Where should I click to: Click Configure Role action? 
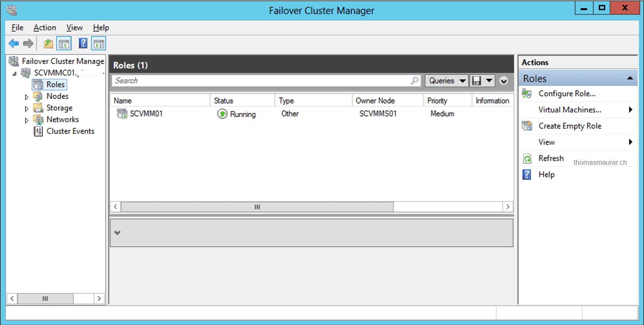point(567,94)
